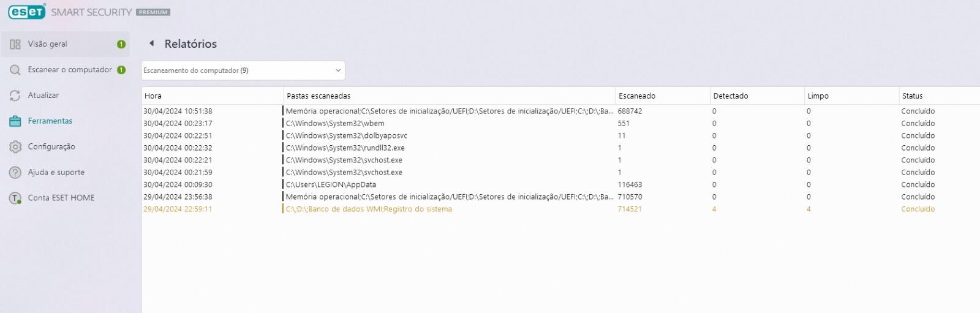The height and width of the screenshot is (313, 980).
Task: Open Visão geral in the sidebar
Action: 65,44
